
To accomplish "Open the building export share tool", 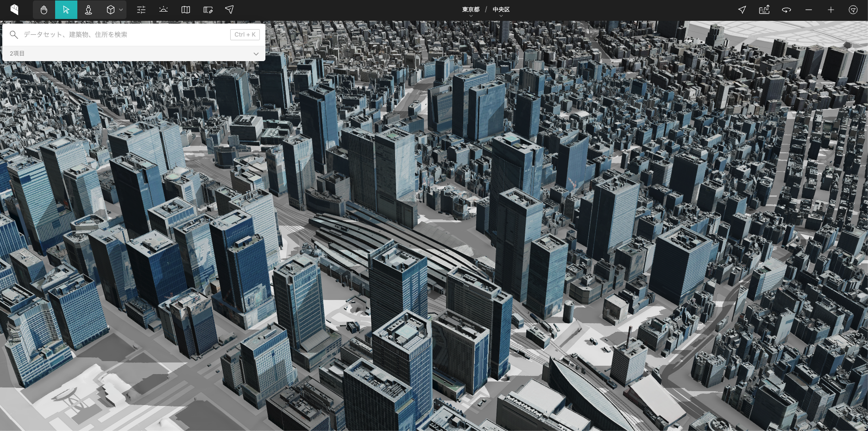I will pyautogui.click(x=764, y=10).
